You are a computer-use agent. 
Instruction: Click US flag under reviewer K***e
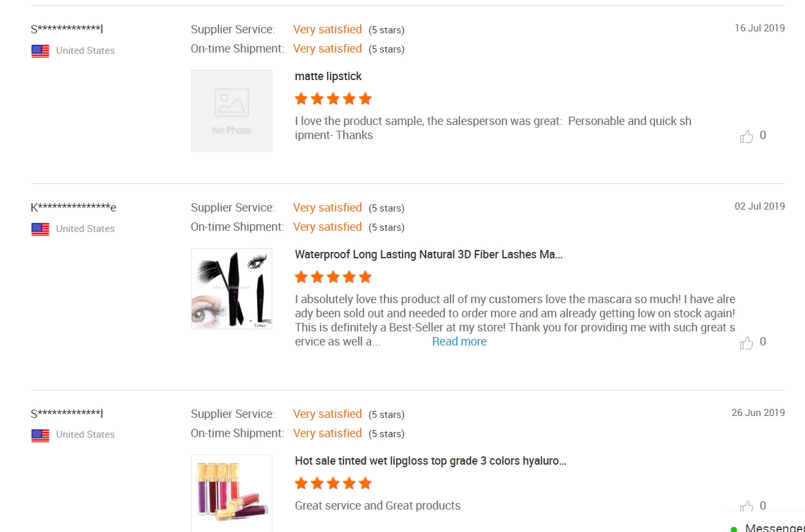click(40, 229)
